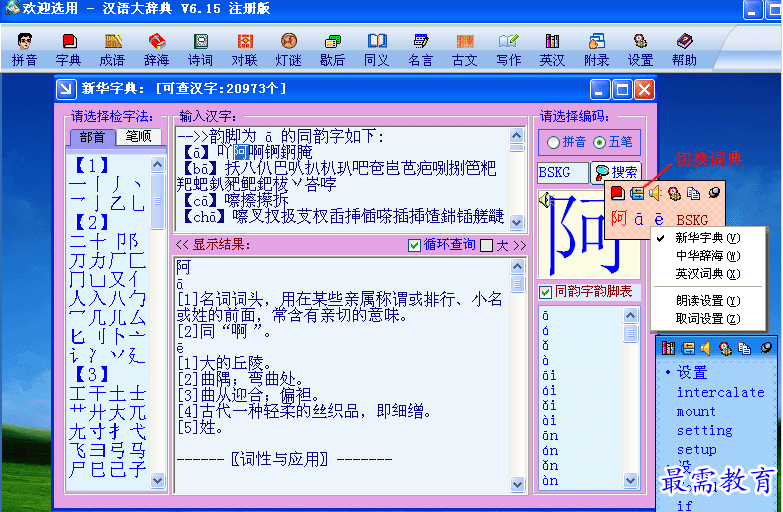This screenshot has height=512, width=783.
Task: Open the 附录 appendix section
Action: [x=596, y=50]
